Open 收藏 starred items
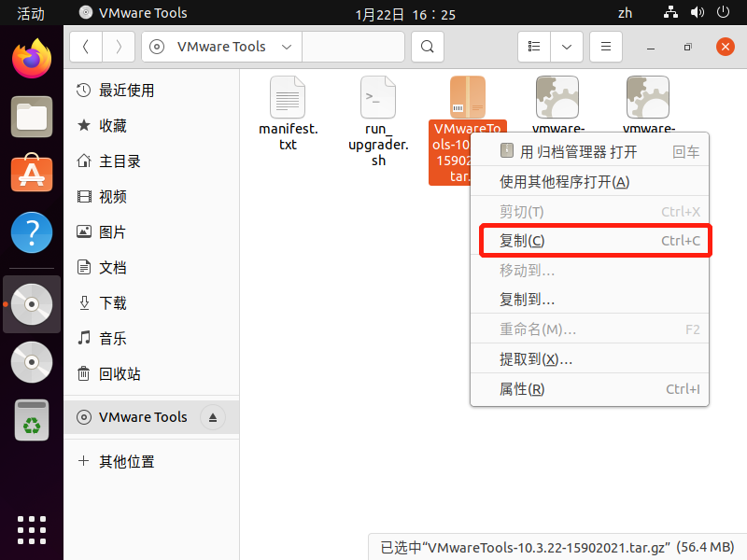The width and height of the screenshot is (747, 560). [151, 126]
